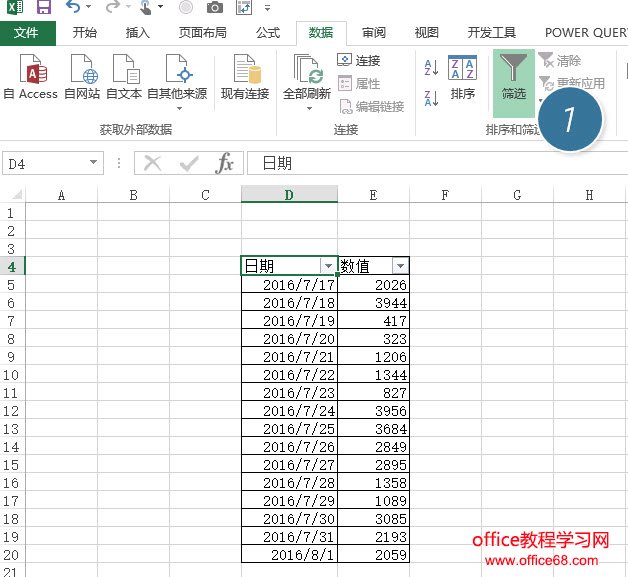Click 全部刷新 button
Screen dimensions: 628x577
pos(307,76)
